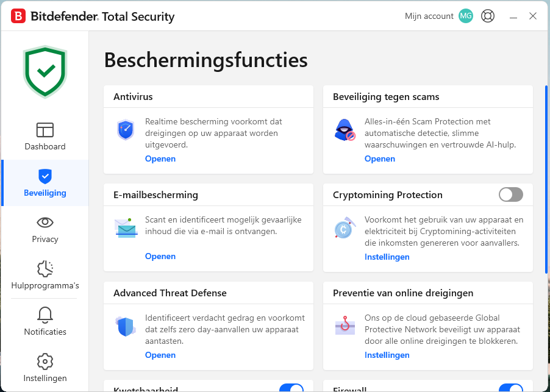Click the online threat prevention hook icon

point(345,326)
